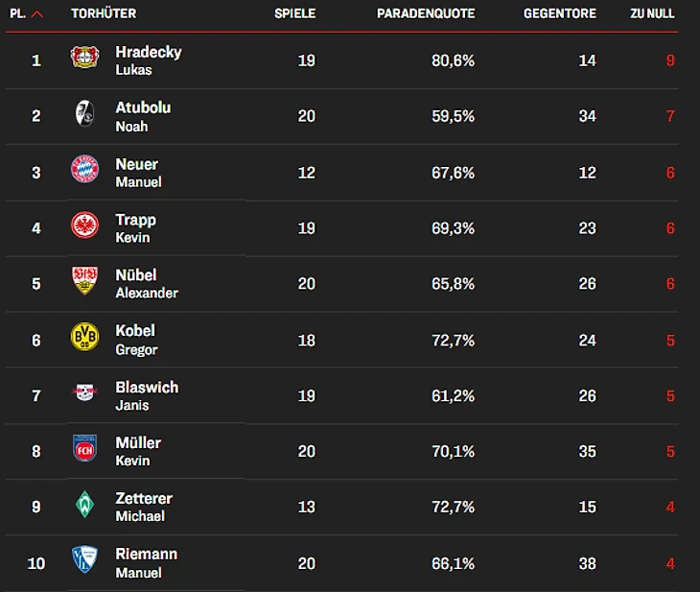The height and width of the screenshot is (592, 700).
Task: Toggle sort arrow next to PL. header
Action: tap(36, 14)
